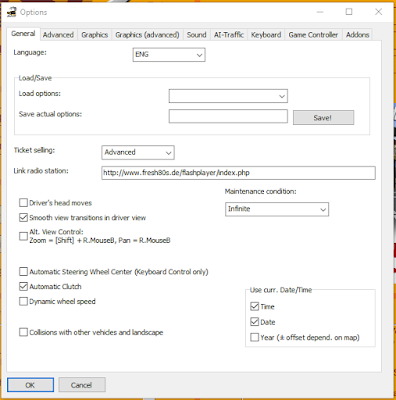Screen dimensions: 396x400
Task: Click the Options window app icon
Action: click(x=12, y=12)
